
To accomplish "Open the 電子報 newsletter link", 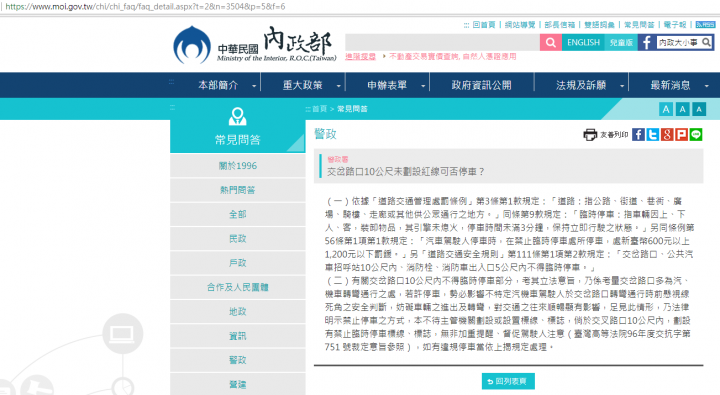I will [x=675, y=25].
